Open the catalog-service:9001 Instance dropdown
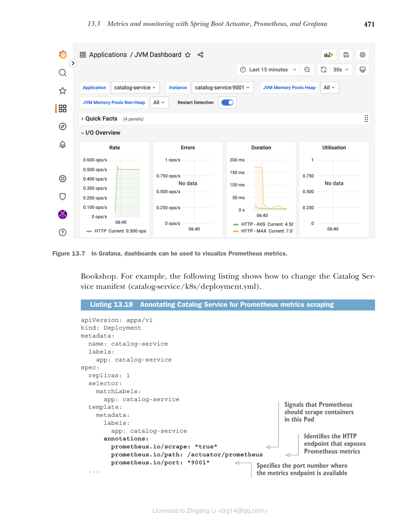Viewport: 420px width, 527px height. pos(222,88)
